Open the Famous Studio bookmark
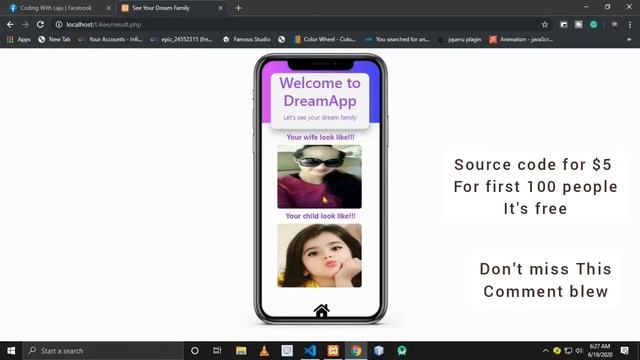Image resolution: width=640 pixels, height=360 pixels. point(247,39)
